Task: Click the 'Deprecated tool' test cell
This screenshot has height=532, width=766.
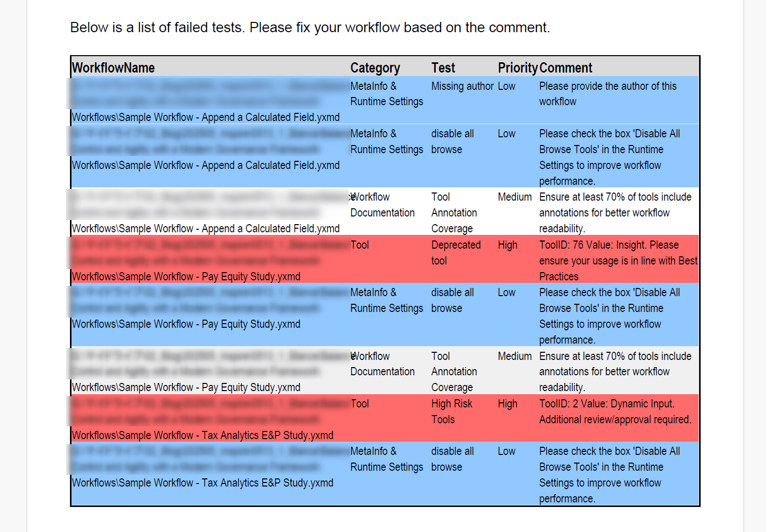Action: (456, 253)
